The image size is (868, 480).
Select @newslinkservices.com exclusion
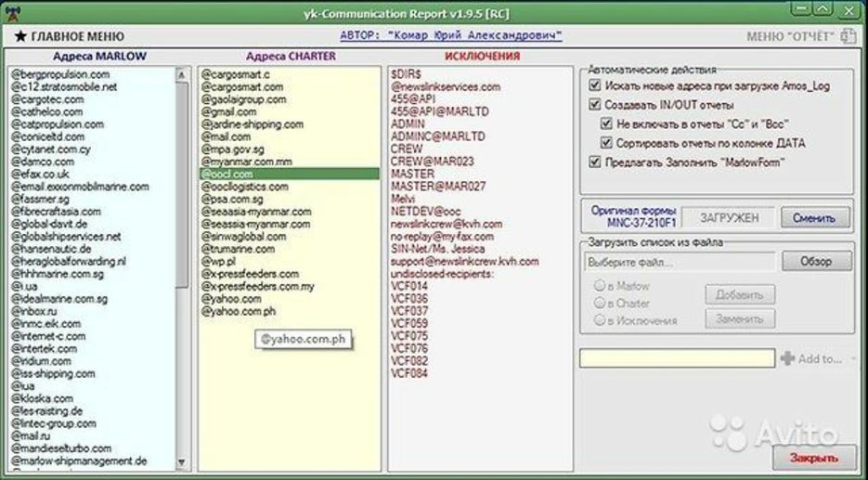(x=446, y=87)
